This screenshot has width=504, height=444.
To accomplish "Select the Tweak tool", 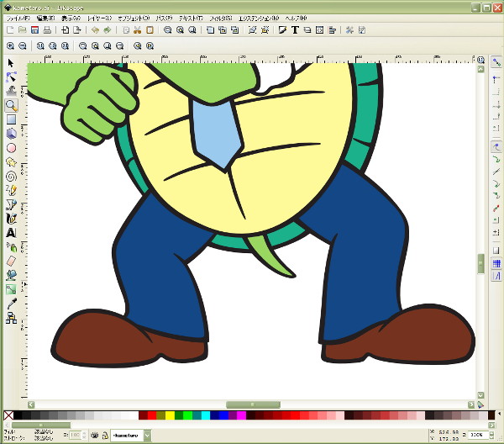I will [11, 92].
